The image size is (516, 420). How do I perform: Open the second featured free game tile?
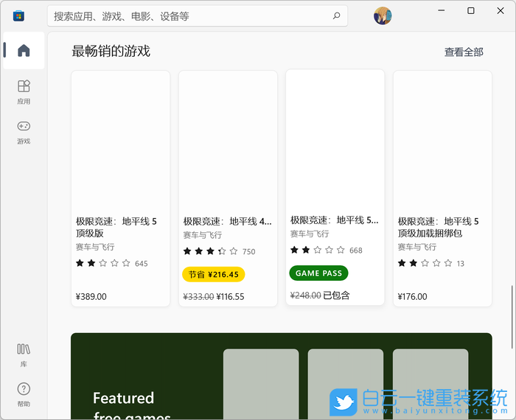click(x=346, y=384)
